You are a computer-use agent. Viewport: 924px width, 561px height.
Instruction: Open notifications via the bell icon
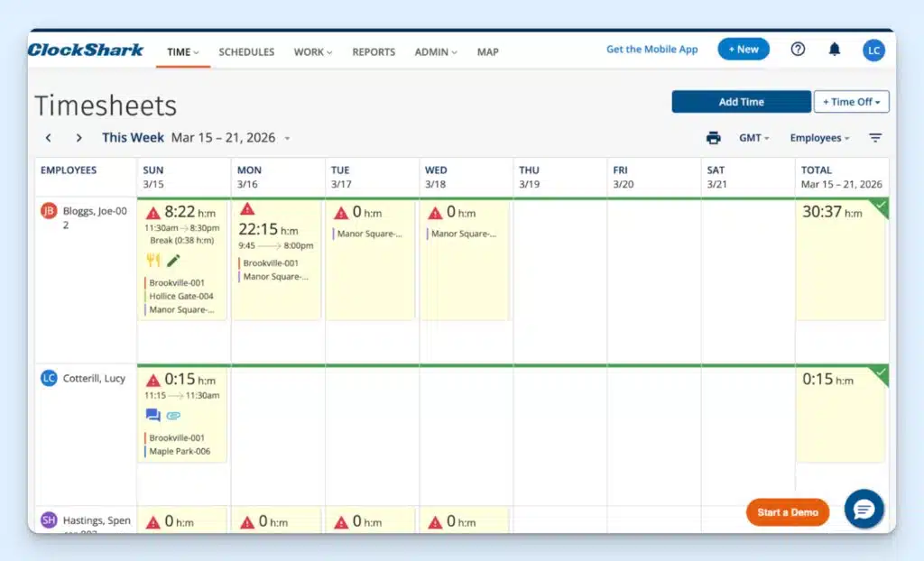pos(834,51)
